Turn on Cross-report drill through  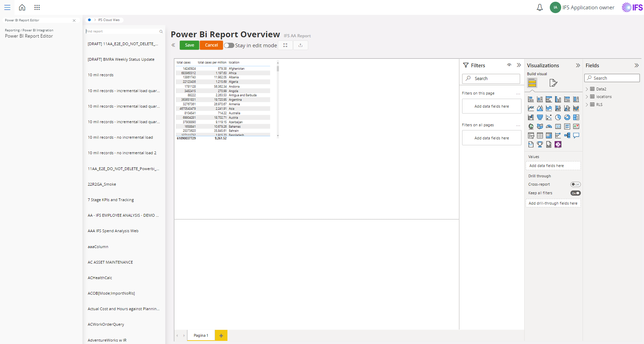click(575, 184)
